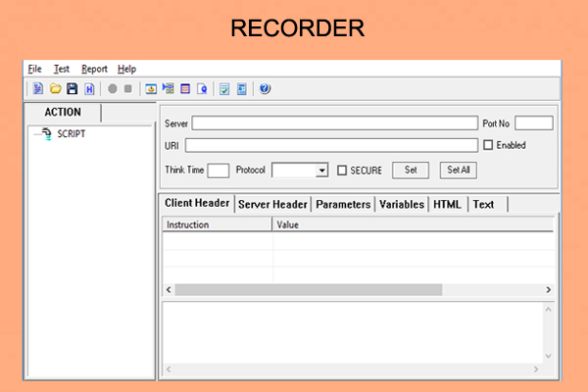The height and width of the screenshot is (392, 588).
Task: Select the SCRIPT node in the tree
Action: click(x=71, y=134)
